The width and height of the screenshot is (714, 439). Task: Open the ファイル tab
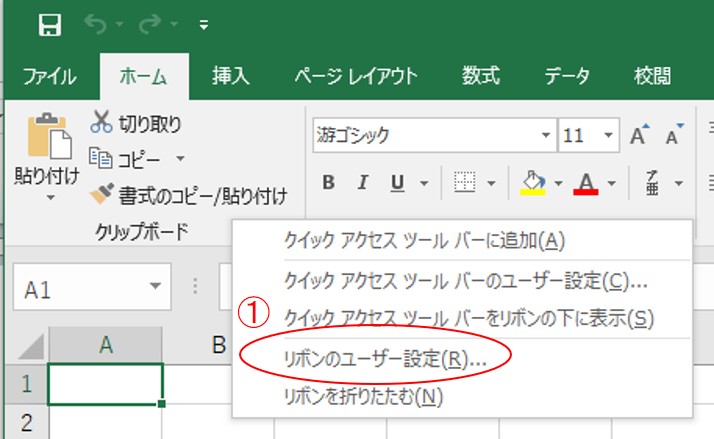(50, 76)
